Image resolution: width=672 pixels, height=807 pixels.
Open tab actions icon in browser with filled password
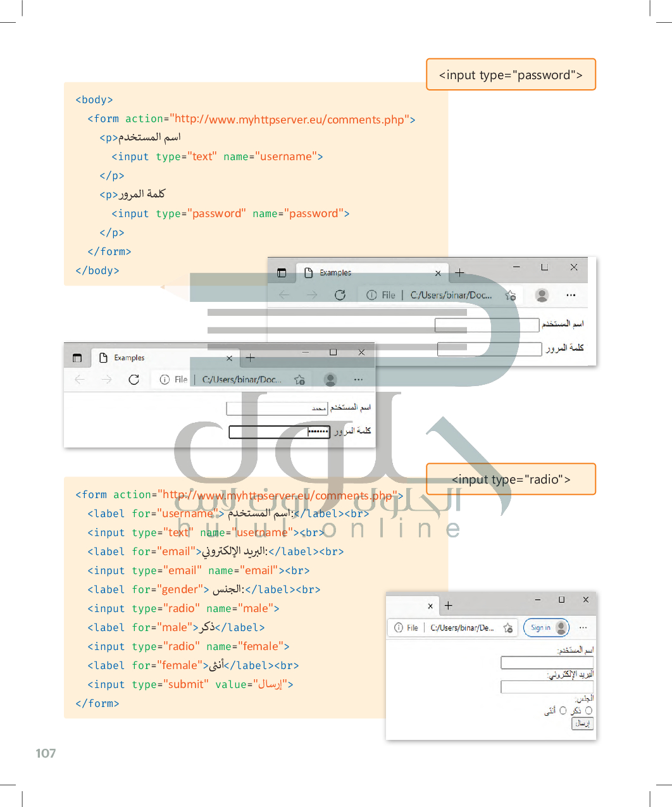[77, 358]
